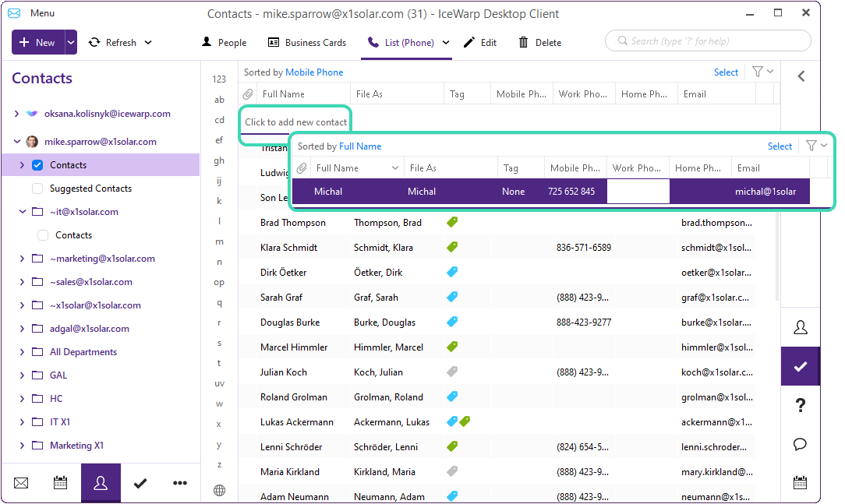The height and width of the screenshot is (504, 845).
Task: Open the Tasks checkmark in bottom bar
Action: [140, 483]
